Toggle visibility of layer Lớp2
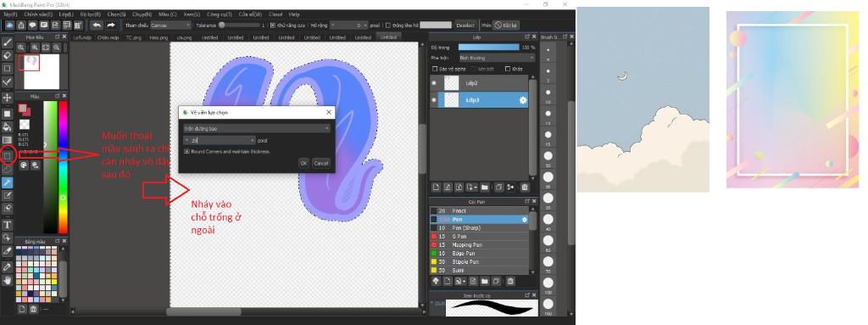Screen dimensions: 868x325 coord(434,83)
